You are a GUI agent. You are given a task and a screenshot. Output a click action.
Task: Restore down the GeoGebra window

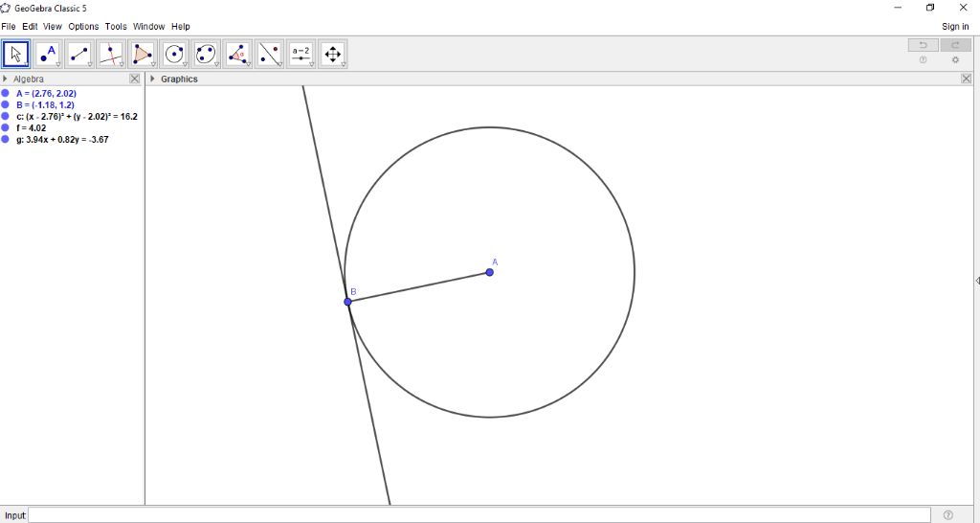[x=930, y=8]
